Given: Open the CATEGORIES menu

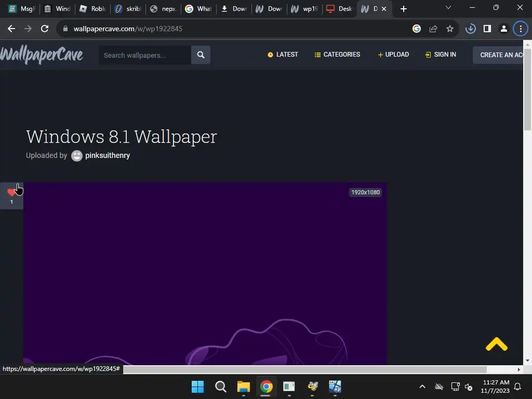Looking at the screenshot, I should click(337, 55).
